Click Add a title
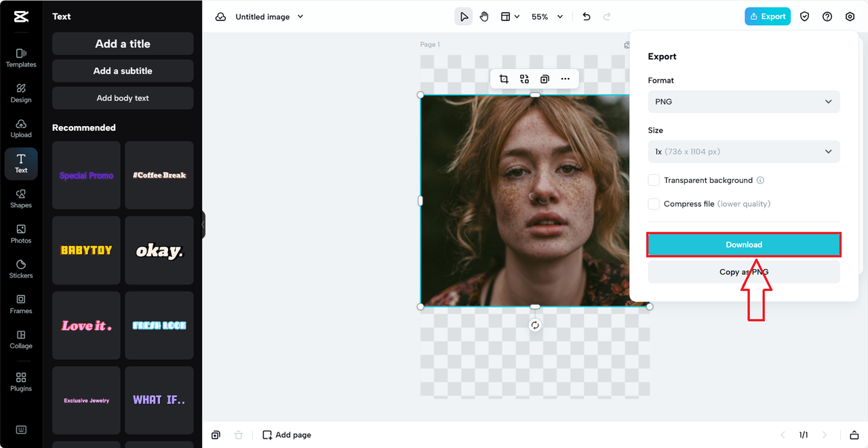The width and height of the screenshot is (868, 448). [x=123, y=43]
